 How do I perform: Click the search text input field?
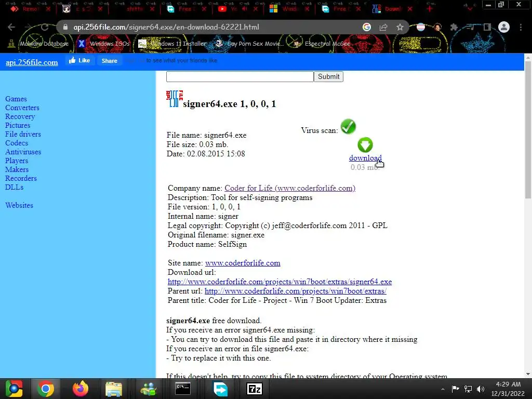click(240, 76)
